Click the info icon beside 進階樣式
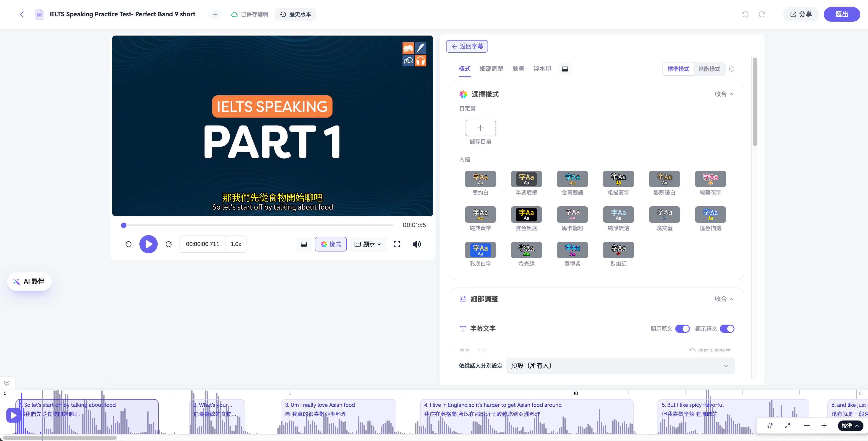This screenshot has width=868, height=441. 732,69
